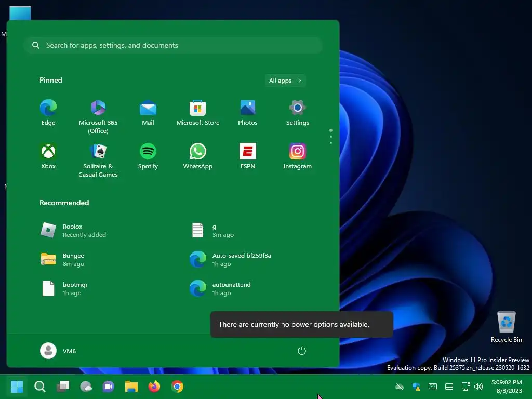Open VM6 user account menu
532x399 pixels.
coord(58,351)
